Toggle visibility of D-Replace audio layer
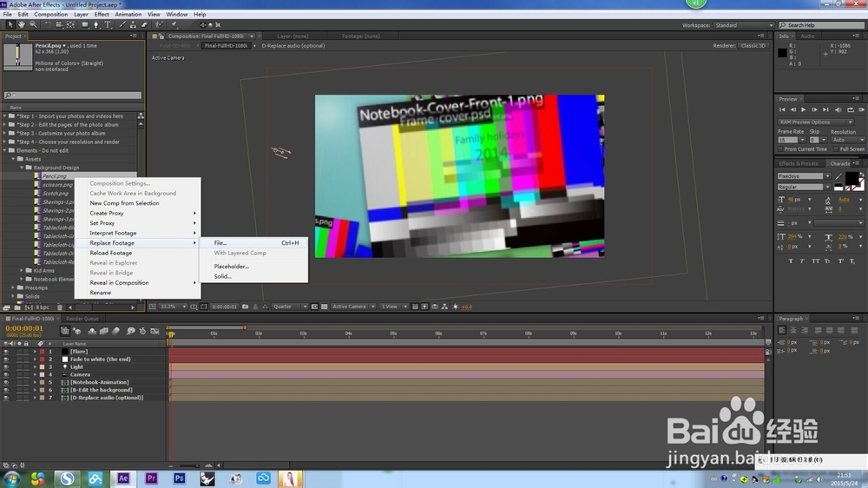Screen dimensions: 868x488 click(x=6, y=398)
